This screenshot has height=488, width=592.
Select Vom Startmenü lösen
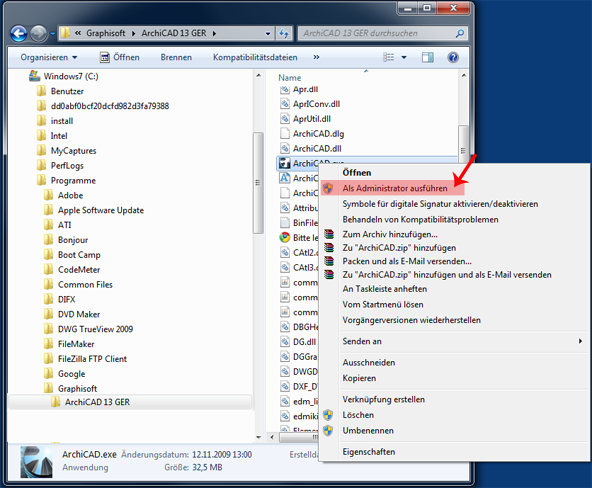(x=382, y=304)
